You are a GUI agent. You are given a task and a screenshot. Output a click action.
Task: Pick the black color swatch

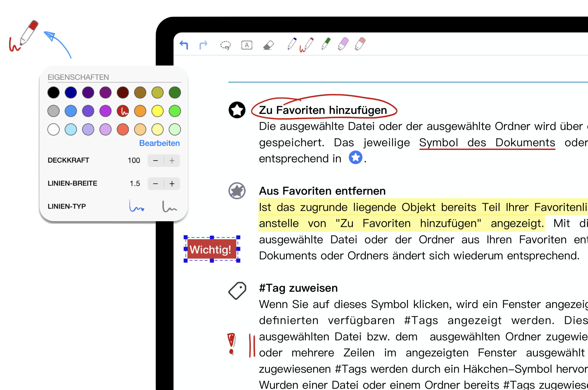click(53, 93)
